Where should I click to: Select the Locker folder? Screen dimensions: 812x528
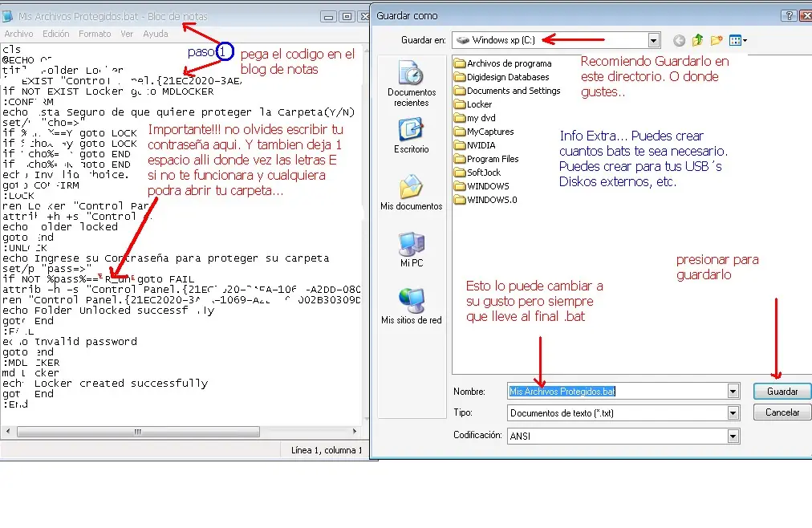coord(473,104)
